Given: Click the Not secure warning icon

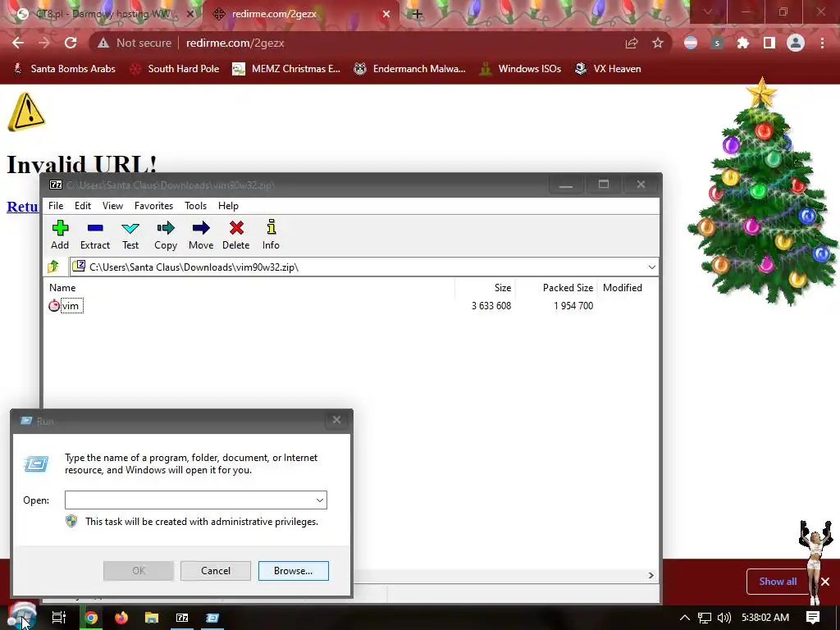Looking at the screenshot, I should 103,43.
